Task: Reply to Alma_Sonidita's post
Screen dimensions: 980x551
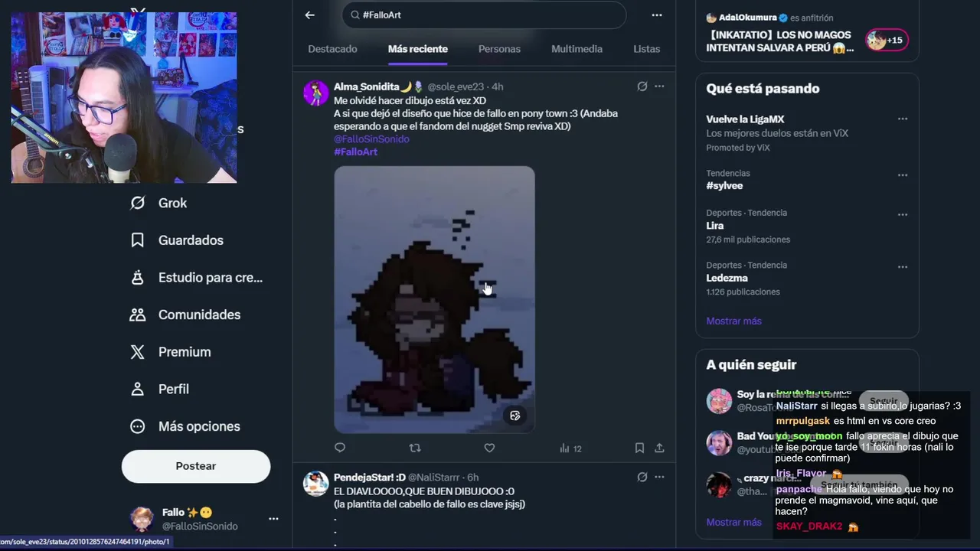Action: [x=340, y=448]
